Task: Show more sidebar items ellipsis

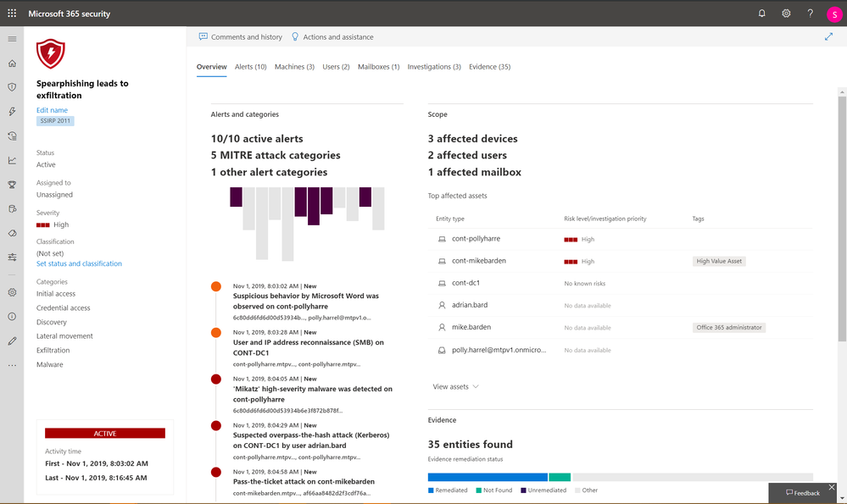Action: [x=12, y=365]
